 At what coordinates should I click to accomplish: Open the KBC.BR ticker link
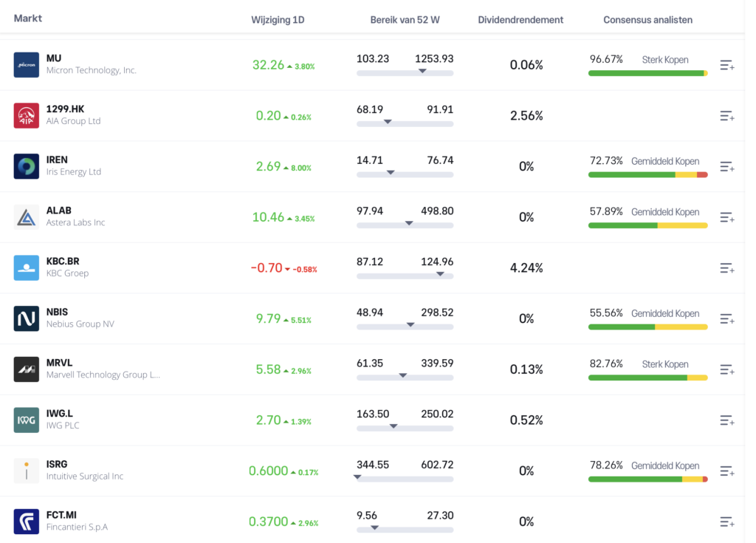coord(63,261)
